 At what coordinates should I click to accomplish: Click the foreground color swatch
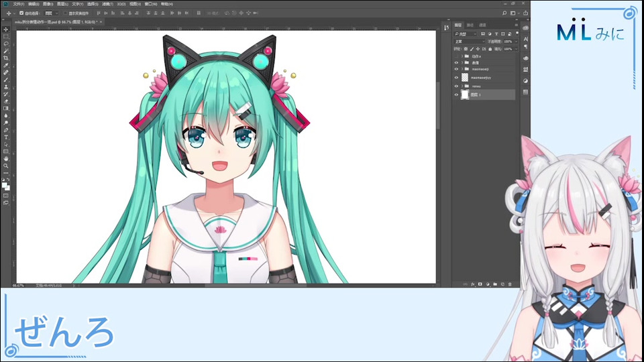click(5, 185)
